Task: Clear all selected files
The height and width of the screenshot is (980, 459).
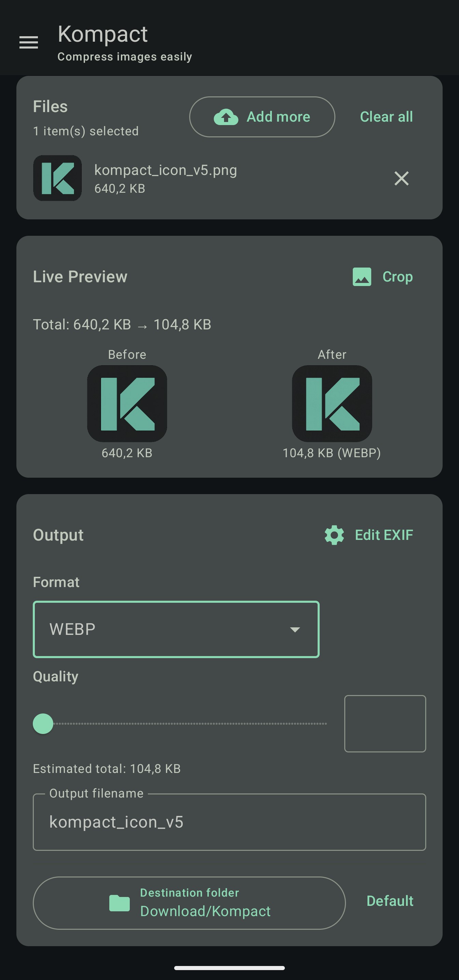Action: (x=386, y=117)
